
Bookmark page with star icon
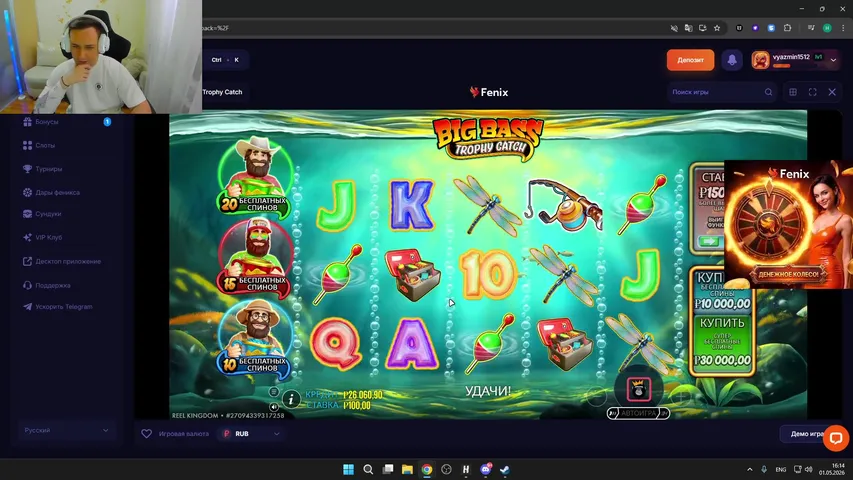pos(717,28)
